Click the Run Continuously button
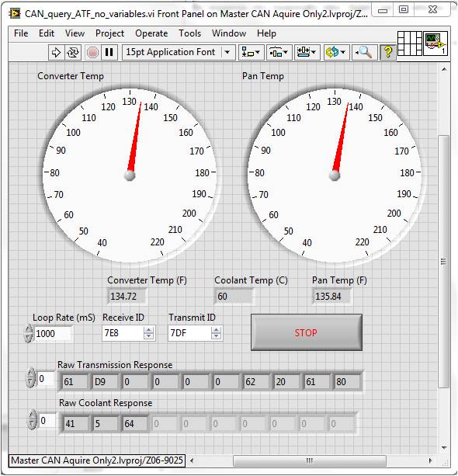This screenshot has height=476, width=458. pos(73,52)
